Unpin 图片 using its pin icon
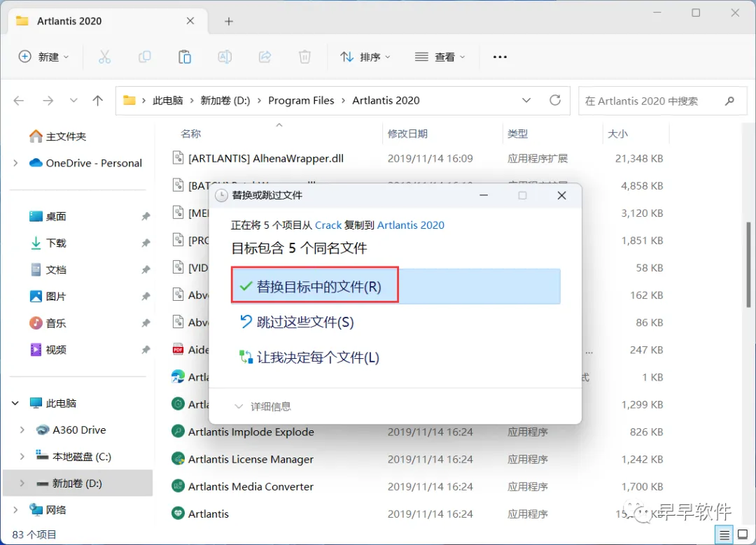 point(146,297)
